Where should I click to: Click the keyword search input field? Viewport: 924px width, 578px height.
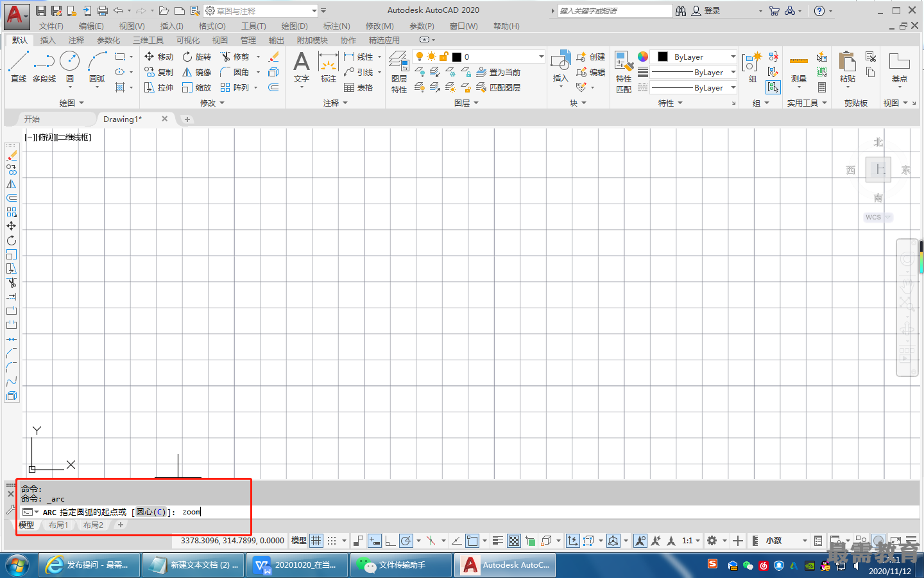(614, 11)
